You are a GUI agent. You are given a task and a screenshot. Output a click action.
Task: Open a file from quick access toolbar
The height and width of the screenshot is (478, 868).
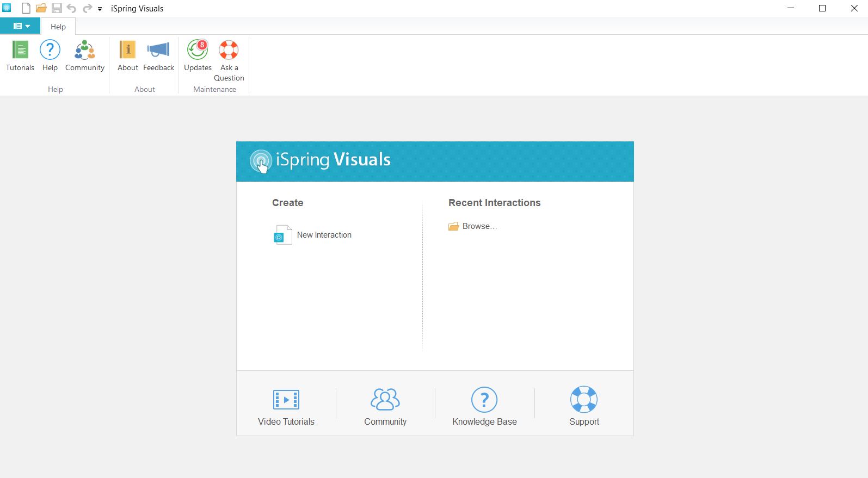[41, 8]
